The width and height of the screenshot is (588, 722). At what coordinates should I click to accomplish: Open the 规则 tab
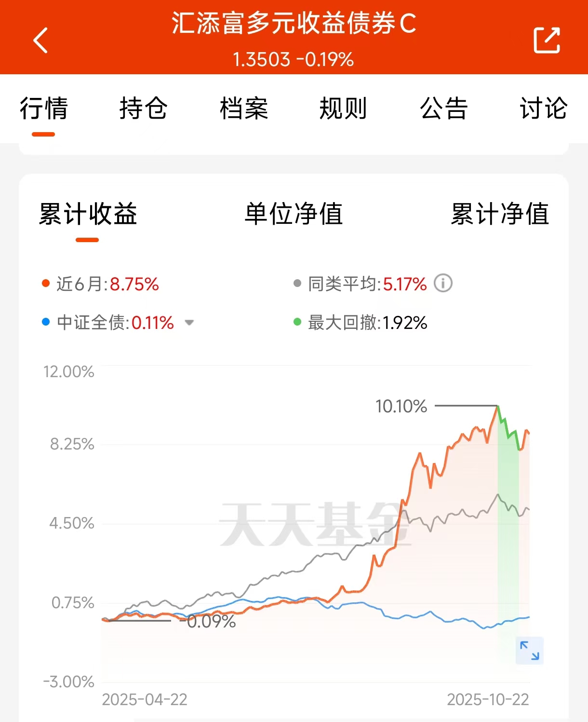click(x=343, y=108)
